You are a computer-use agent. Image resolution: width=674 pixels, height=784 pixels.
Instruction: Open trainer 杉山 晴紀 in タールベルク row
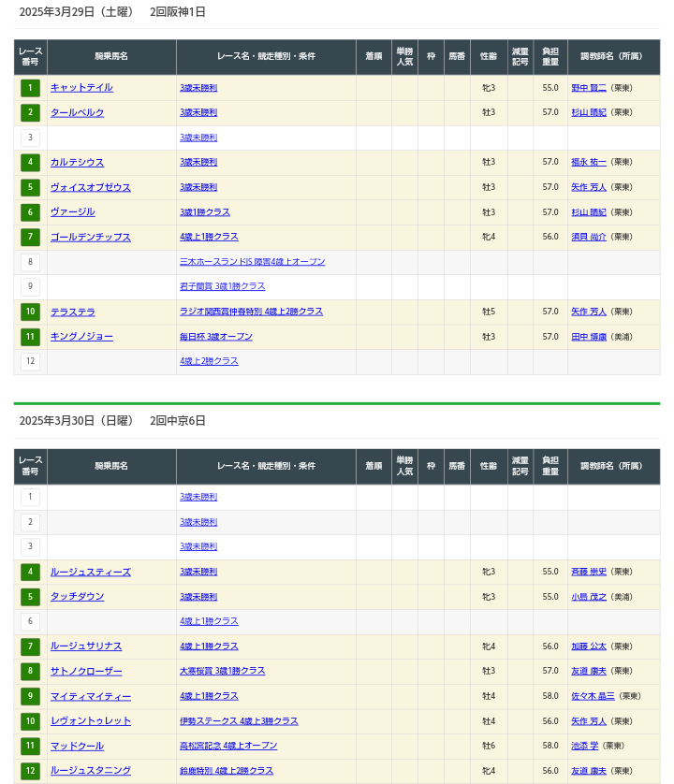click(x=589, y=112)
